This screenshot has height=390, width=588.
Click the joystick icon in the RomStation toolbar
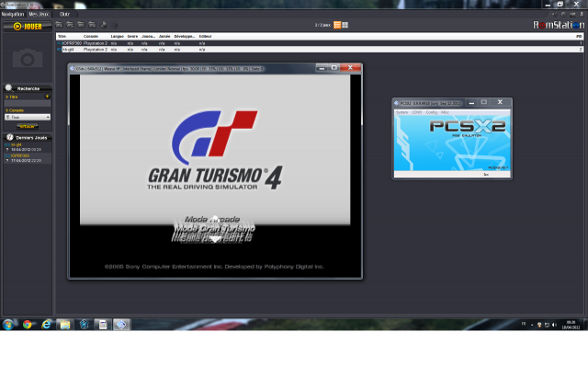click(104, 25)
